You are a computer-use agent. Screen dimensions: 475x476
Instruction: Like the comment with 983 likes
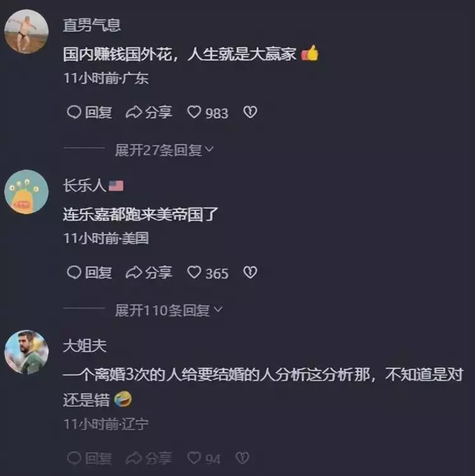[x=208, y=113]
